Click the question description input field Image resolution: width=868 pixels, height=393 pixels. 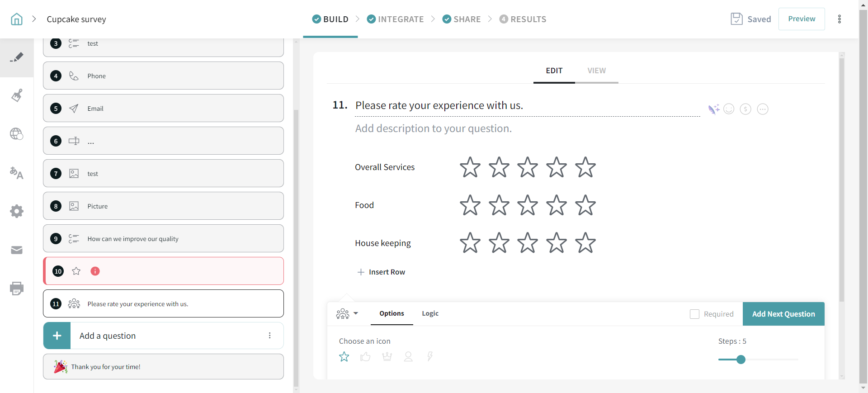[433, 128]
